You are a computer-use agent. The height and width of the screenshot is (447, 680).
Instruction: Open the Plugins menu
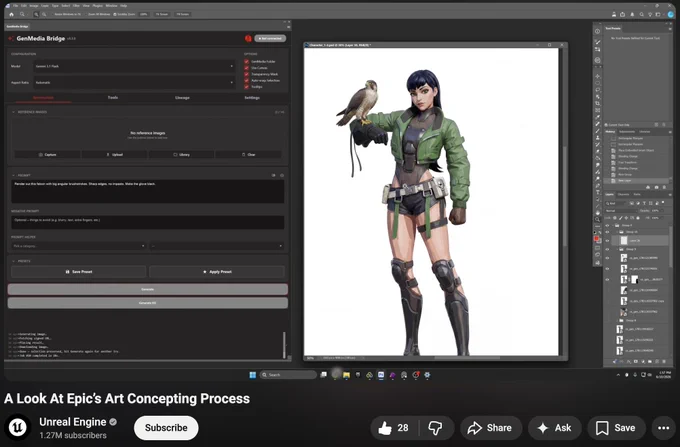98,6
